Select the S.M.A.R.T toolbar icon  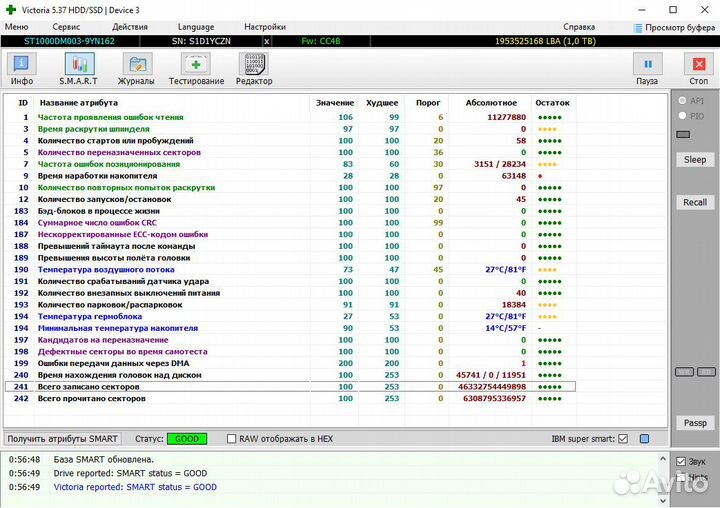click(78, 68)
